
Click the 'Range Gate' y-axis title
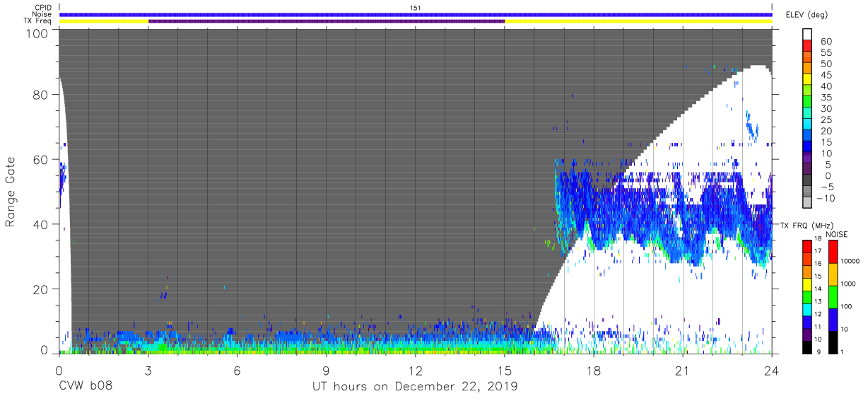(x=11, y=191)
